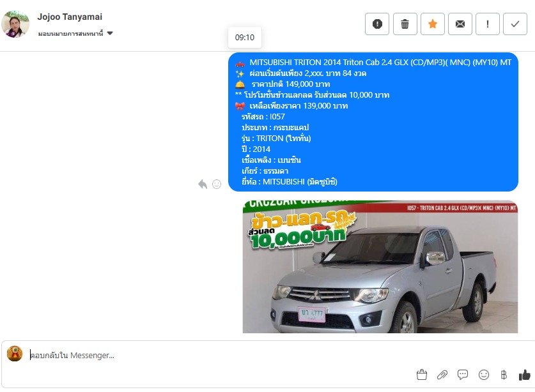Open the emoji picker smiley icon

coord(483,375)
